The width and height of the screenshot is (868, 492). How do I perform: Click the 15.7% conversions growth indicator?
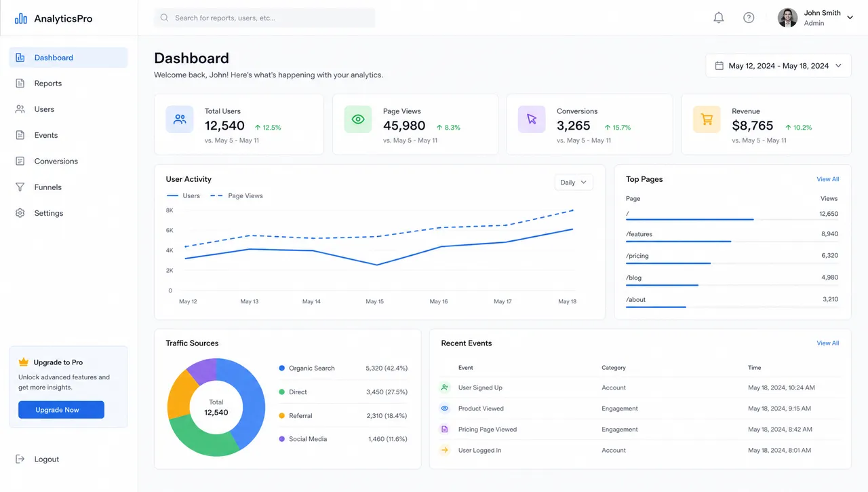coord(618,127)
